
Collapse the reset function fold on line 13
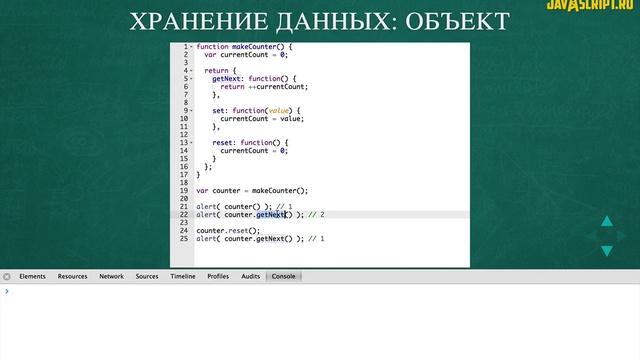click(x=191, y=143)
